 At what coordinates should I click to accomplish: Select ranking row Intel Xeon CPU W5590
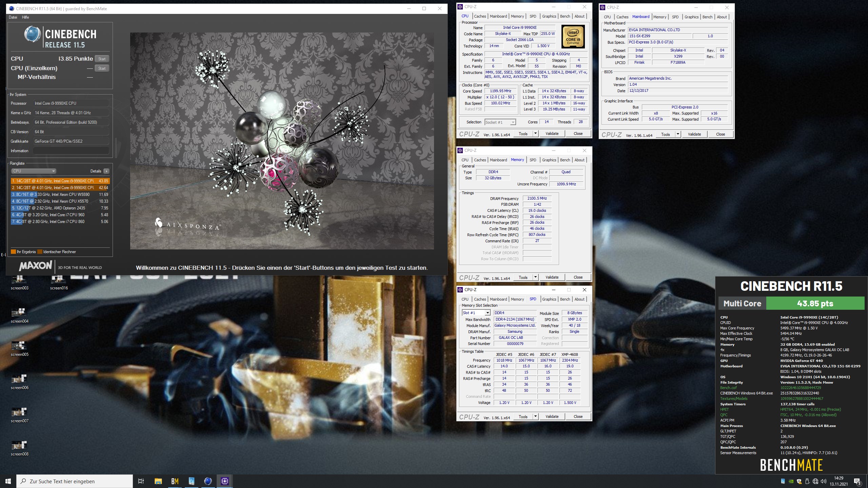click(60, 195)
